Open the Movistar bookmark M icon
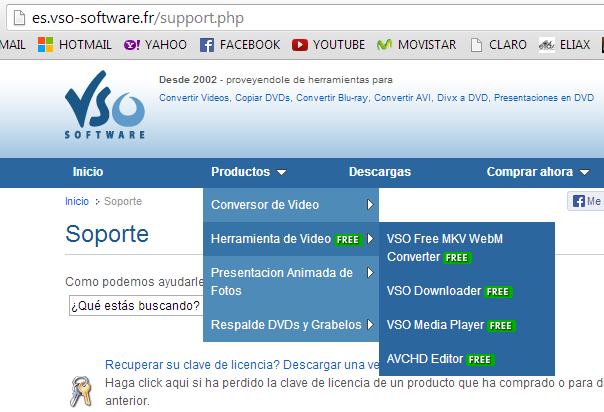Screen dimensions: 604x412 pos(384,45)
